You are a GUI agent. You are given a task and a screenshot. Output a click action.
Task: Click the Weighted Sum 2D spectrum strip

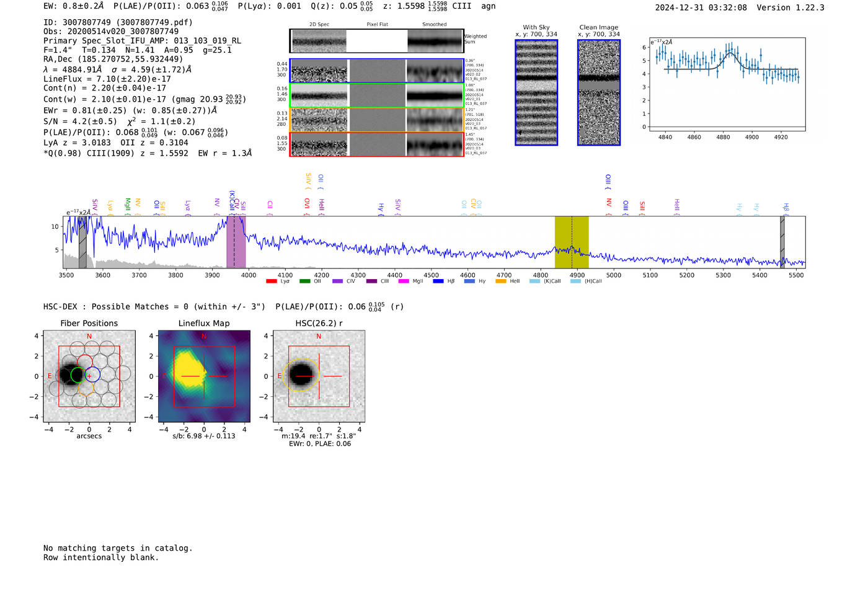[x=377, y=41]
